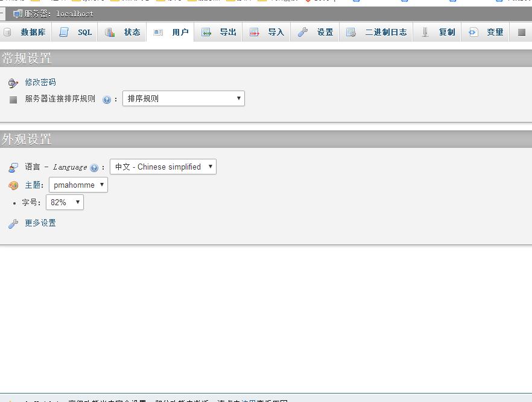Image resolution: width=532 pixels, height=402 pixels.
Task: Go to the 设置 (Settings) tab
Action: pyautogui.click(x=315, y=32)
